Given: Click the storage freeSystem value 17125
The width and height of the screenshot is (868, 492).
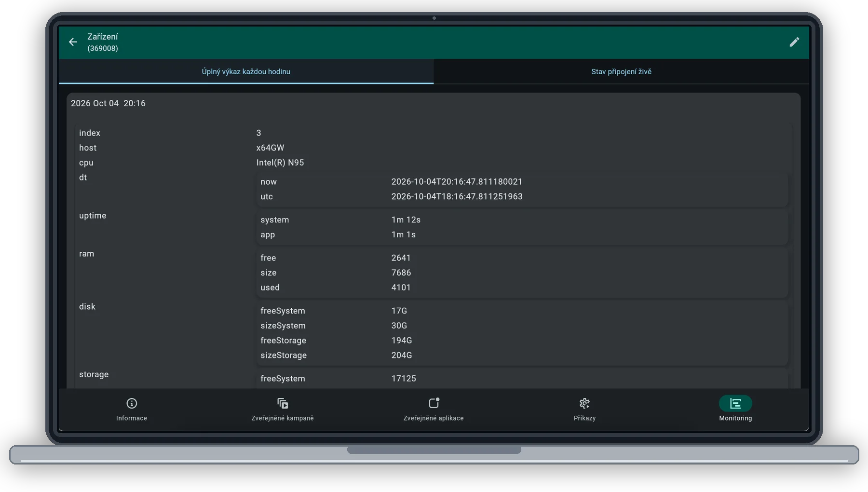Looking at the screenshot, I should coord(404,379).
